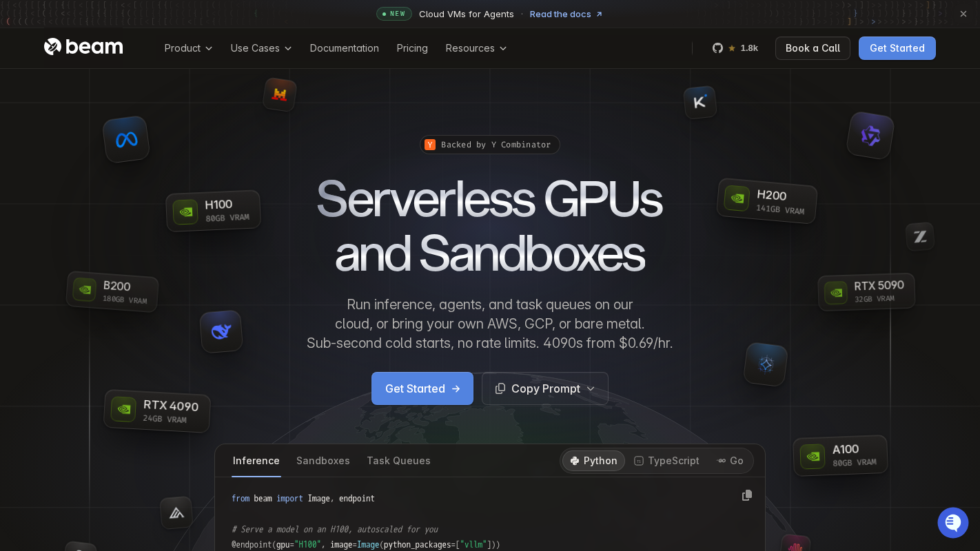
Task: Open the GitHub repository star link
Action: click(735, 48)
